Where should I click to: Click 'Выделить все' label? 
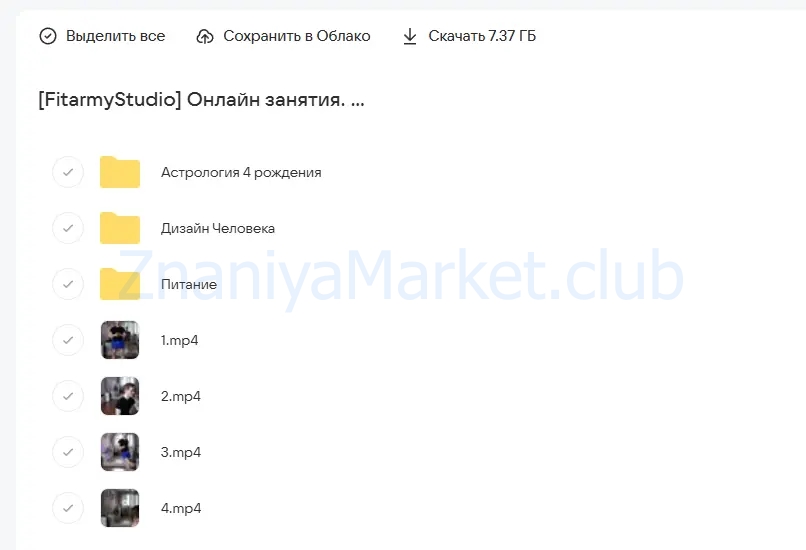point(116,36)
